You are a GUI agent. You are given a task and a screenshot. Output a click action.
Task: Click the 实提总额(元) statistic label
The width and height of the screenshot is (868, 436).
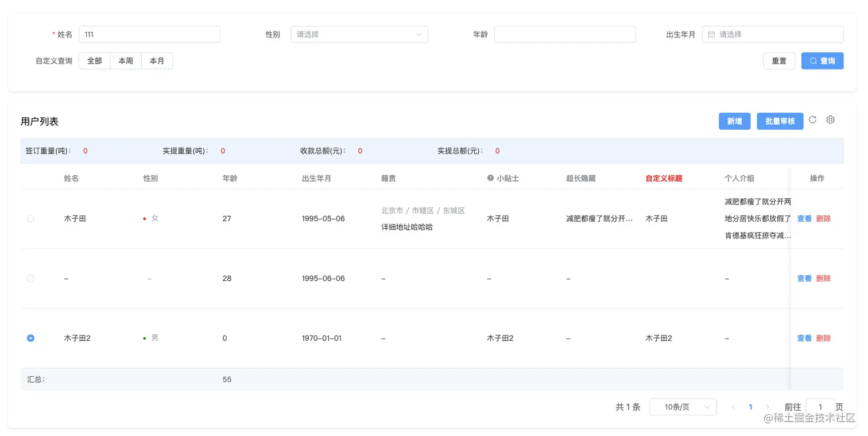[460, 151]
